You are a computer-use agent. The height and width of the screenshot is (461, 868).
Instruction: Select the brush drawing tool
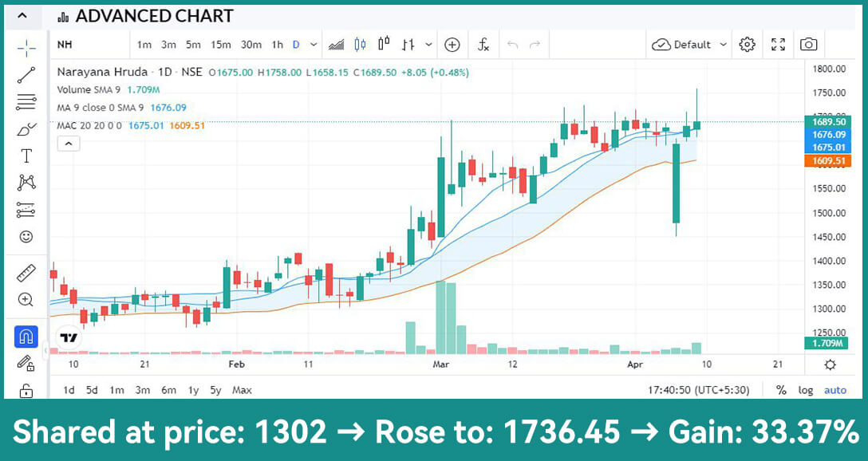pos(26,129)
